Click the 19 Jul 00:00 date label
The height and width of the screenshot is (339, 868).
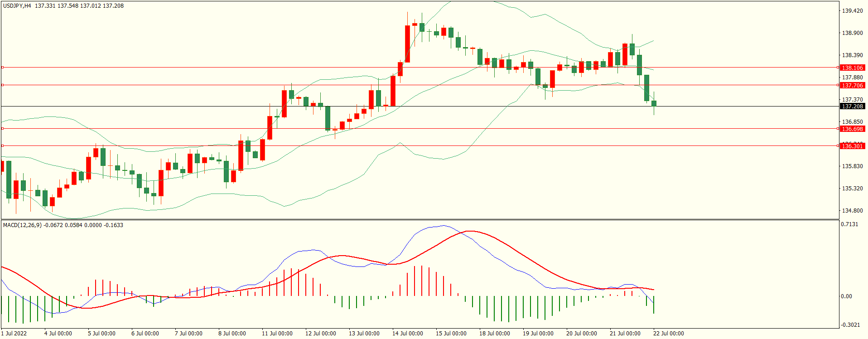(538, 334)
